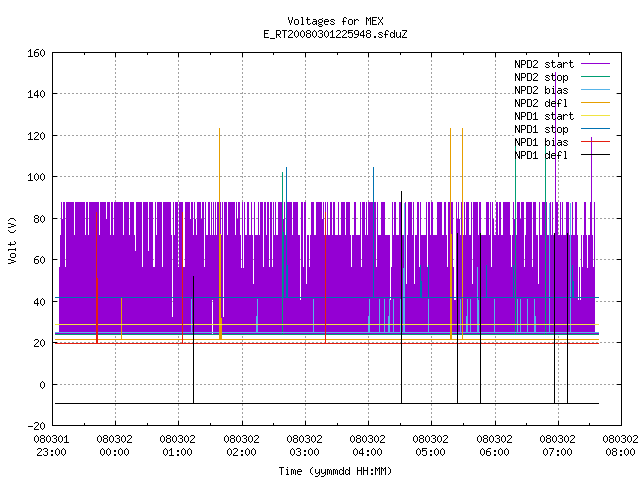
Task: Click the y-axis tick value 160
Action: [x=36, y=53]
